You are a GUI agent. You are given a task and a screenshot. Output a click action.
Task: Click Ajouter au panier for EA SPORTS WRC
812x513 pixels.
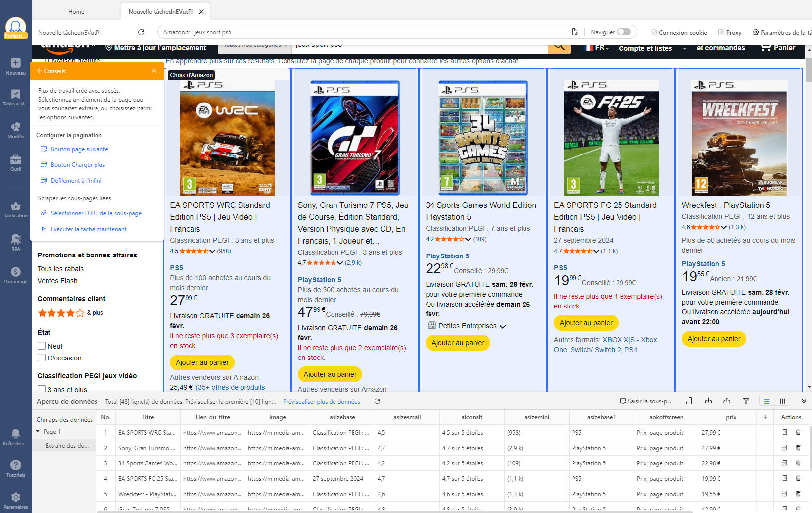(202, 362)
